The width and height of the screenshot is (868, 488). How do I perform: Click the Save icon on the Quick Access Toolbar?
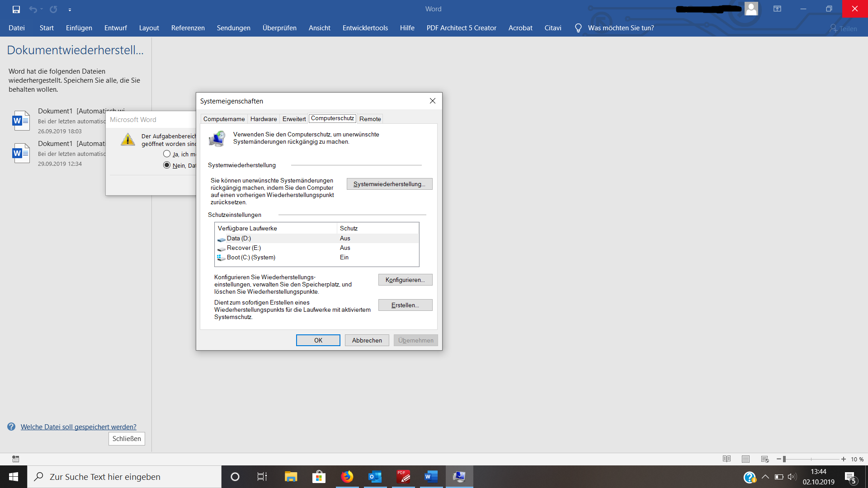17,9
